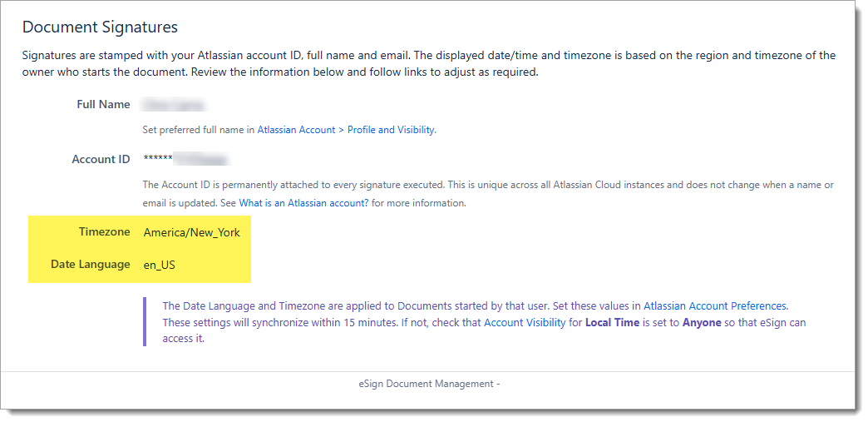
Task: Click the bold 'Local Time' text
Action: pos(613,322)
